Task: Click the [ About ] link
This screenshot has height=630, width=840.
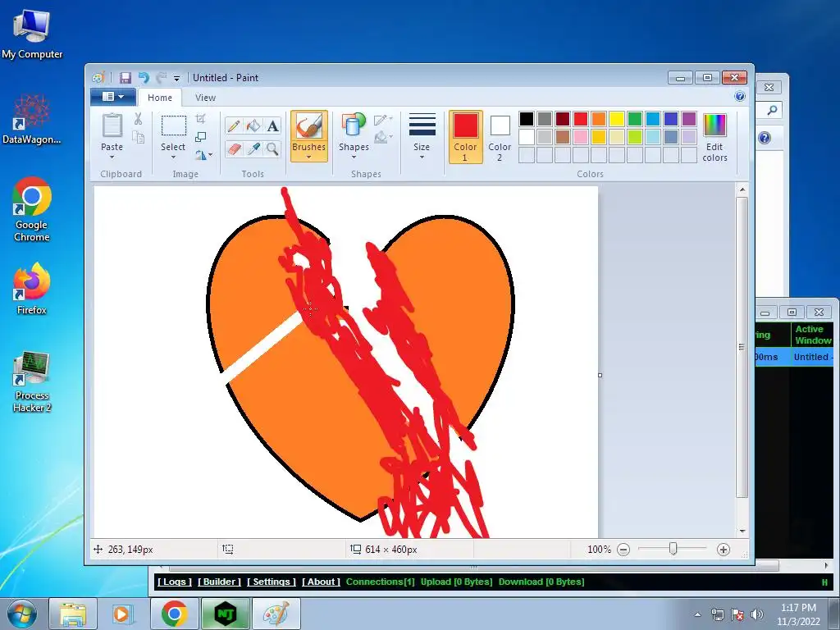Action: [x=321, y=582]
